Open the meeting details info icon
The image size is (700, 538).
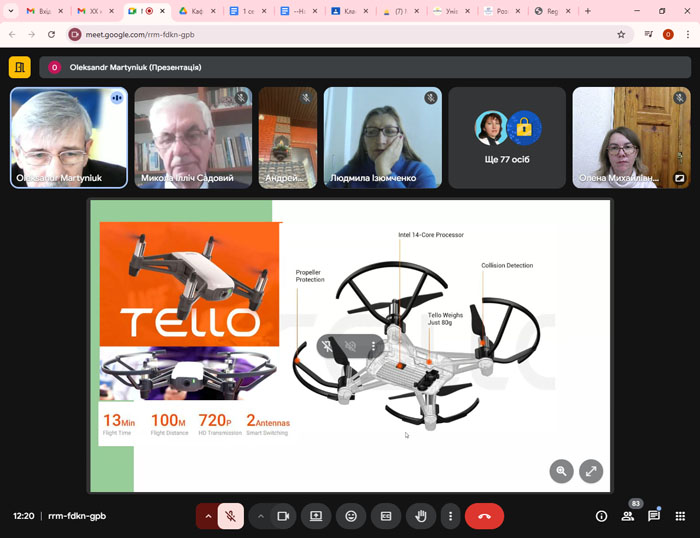[x=601, y=516]
